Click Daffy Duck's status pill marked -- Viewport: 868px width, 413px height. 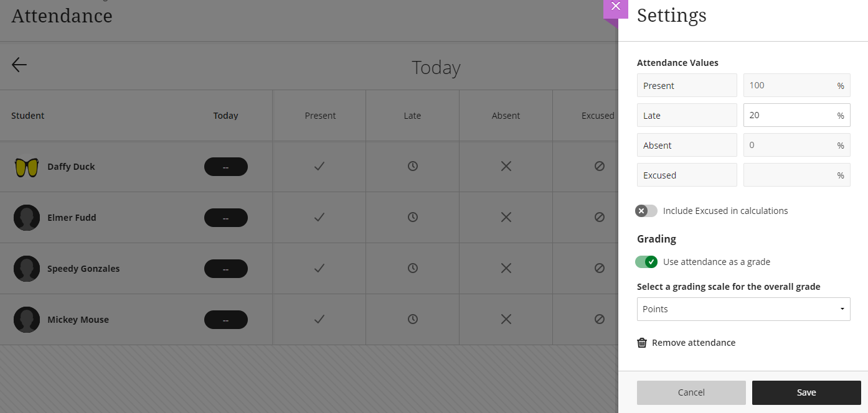point(225,166)
